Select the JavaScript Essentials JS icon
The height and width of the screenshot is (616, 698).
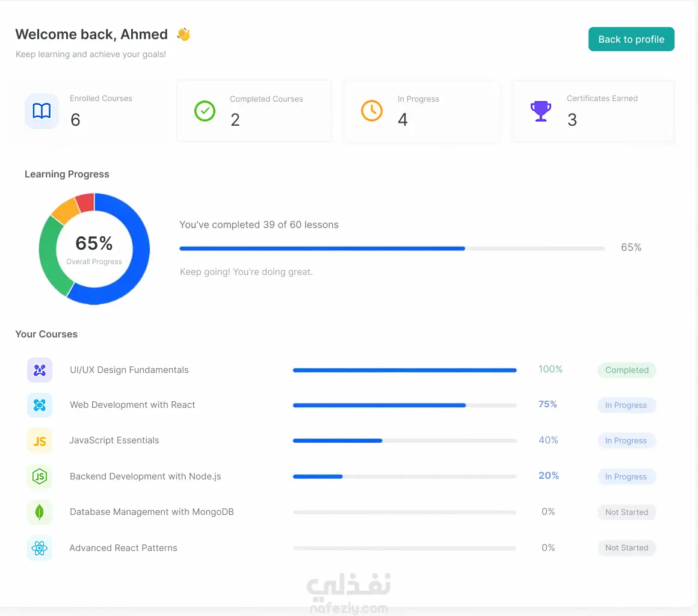tap(40, 440)
